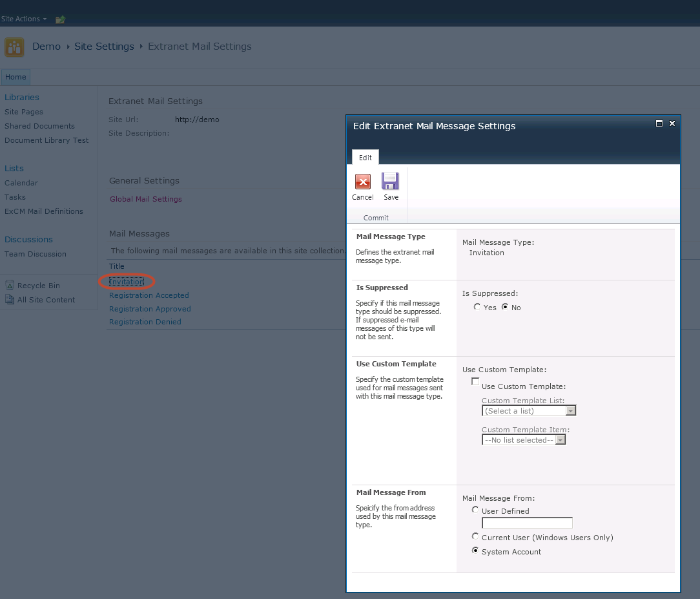This screenshot has height=599, width=700.
Task: Click the Title column header
Action: [116, 266]
